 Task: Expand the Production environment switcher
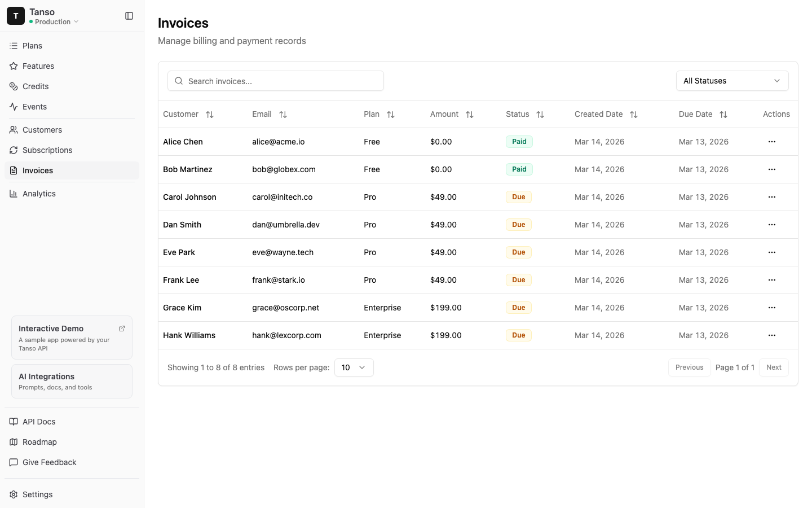pyautogui.click(x=54, y=22)
